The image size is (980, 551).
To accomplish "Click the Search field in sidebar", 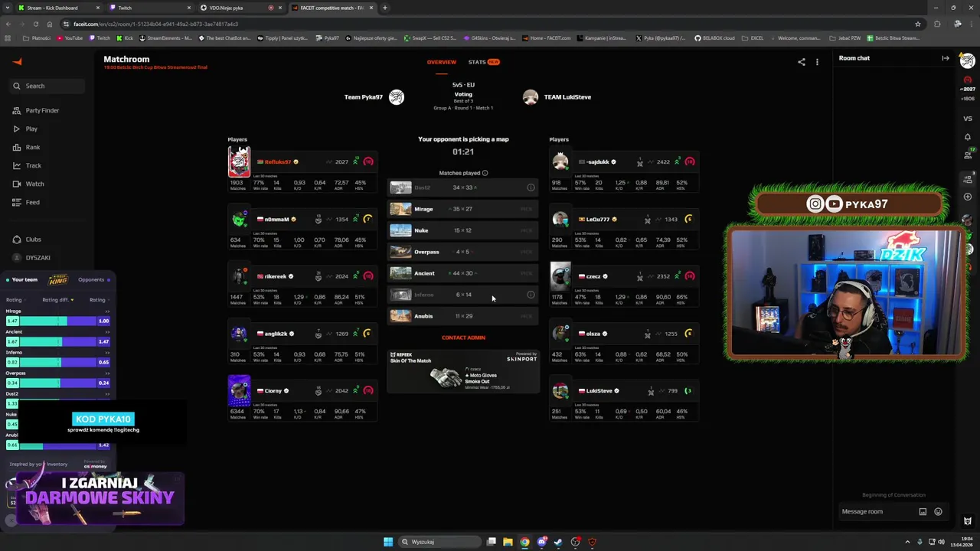I will [46, 86].
